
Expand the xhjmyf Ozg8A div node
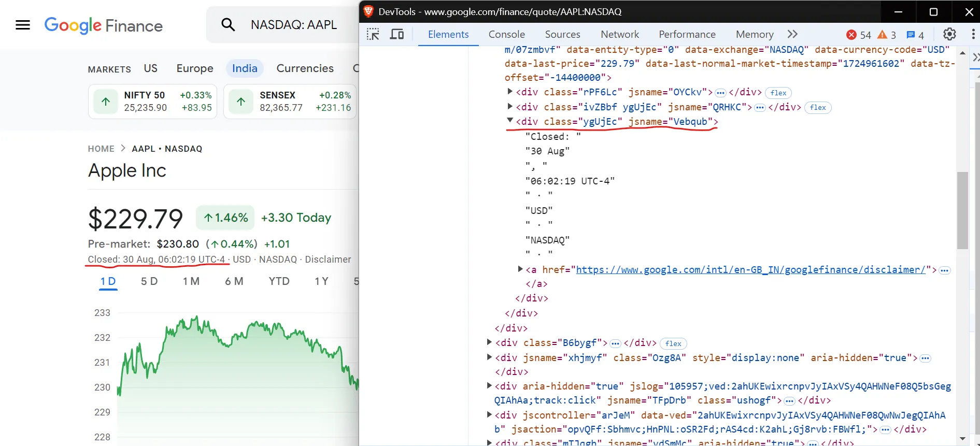[x=489, y=357]
